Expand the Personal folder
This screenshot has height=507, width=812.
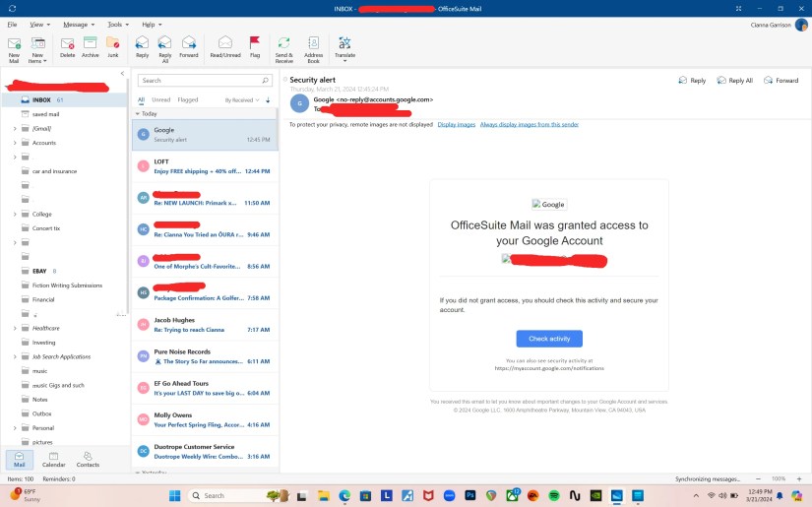point(15,428)
